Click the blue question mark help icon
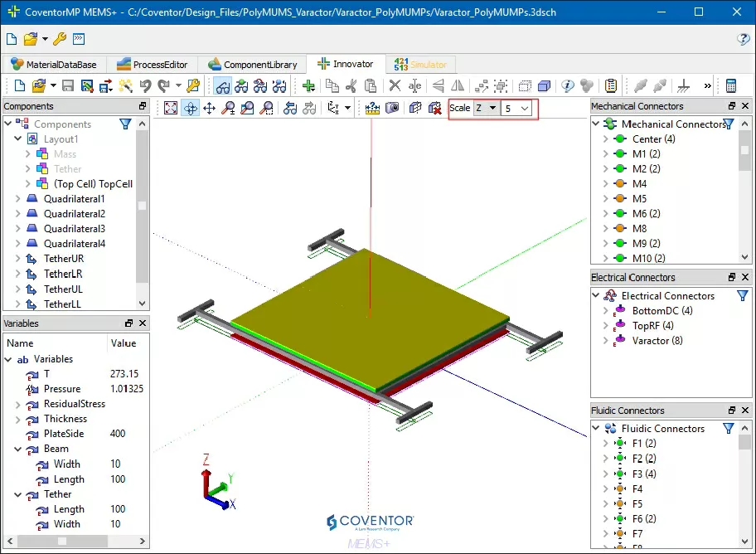This screenshot has height=554, width=756. pos(743,39)
